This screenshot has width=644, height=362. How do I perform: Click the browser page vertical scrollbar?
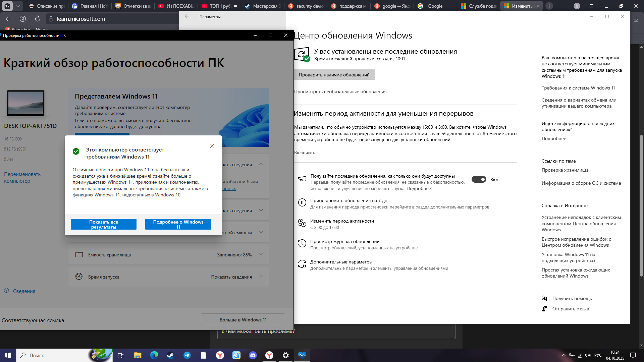(x=641, y=206)
